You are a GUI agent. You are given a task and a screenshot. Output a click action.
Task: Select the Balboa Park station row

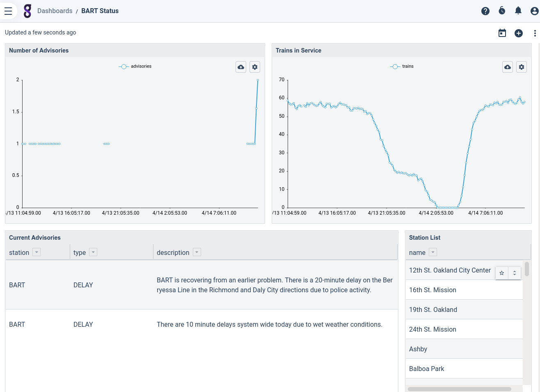click(x=464, y=369)
